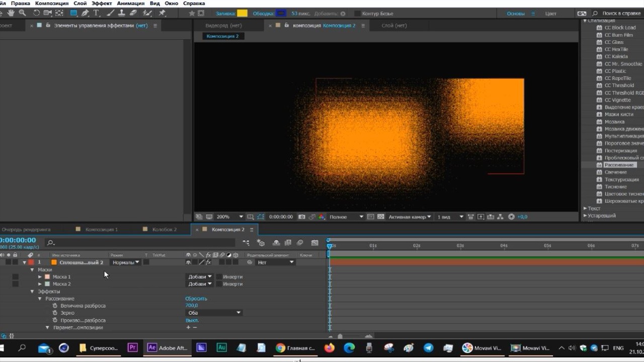The height and width of the screenshot is (362, 644).
Task: Take a snapshot with the camera icon
Action: [301, 217]
